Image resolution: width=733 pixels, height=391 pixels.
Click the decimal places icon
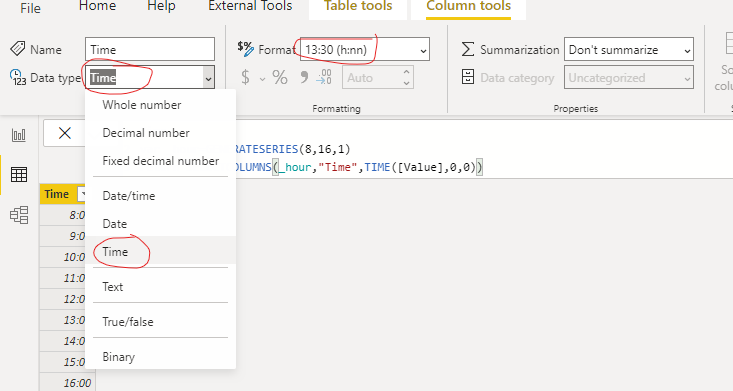324,77
